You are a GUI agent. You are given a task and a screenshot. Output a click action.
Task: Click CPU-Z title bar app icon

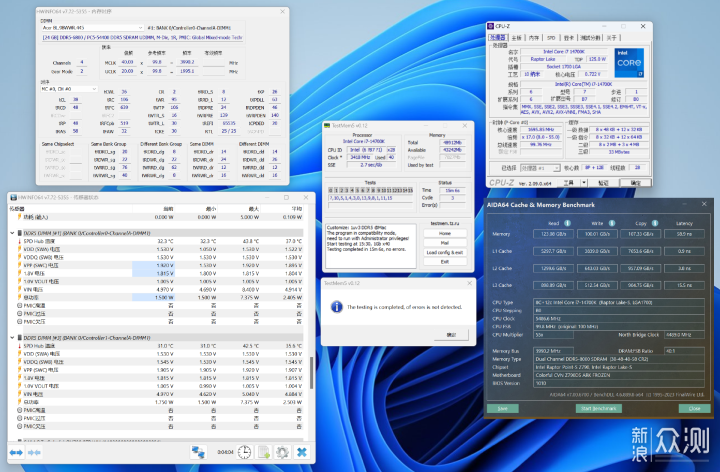click(491, 26)
